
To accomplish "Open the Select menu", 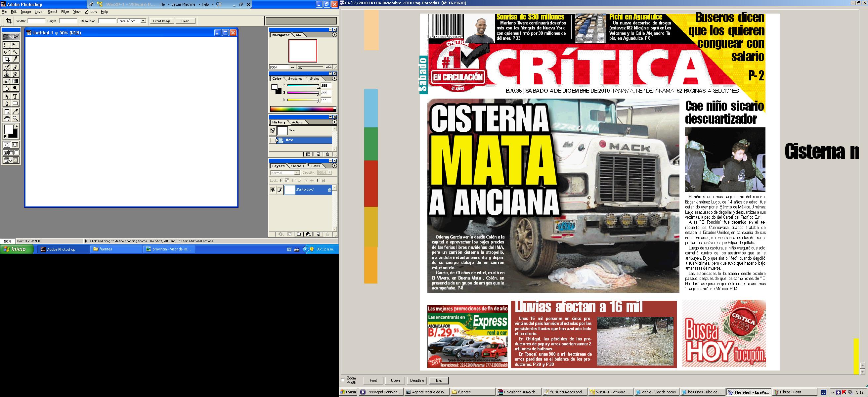I will pyautogui.click(x=52, y=12).
